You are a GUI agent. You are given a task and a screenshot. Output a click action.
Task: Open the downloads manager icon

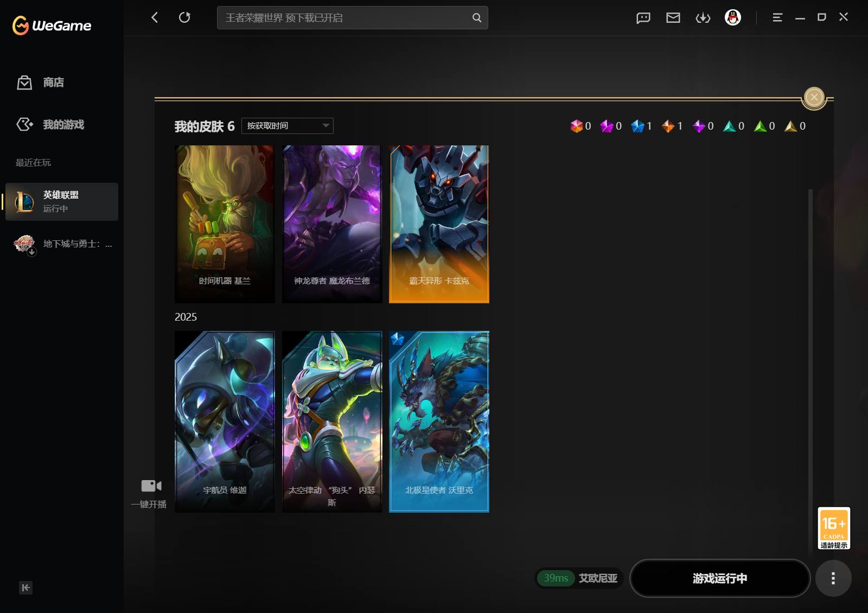(703, 18)
